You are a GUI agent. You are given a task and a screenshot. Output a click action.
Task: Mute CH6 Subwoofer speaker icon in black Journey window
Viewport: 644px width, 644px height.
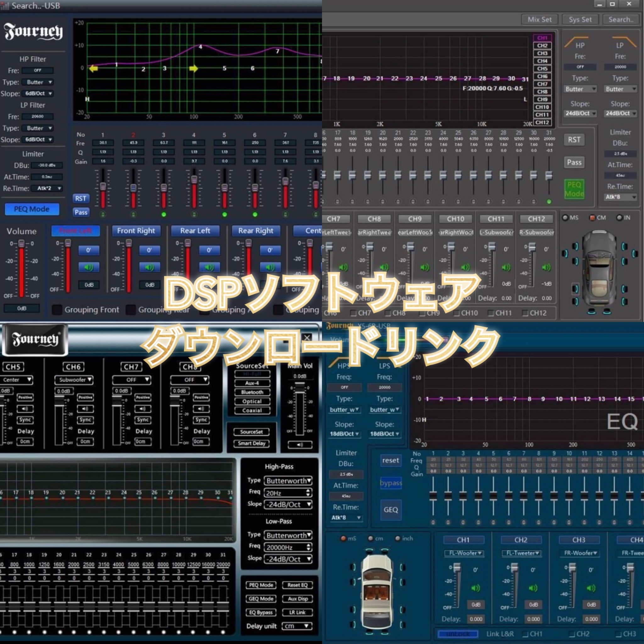(85, 409)
